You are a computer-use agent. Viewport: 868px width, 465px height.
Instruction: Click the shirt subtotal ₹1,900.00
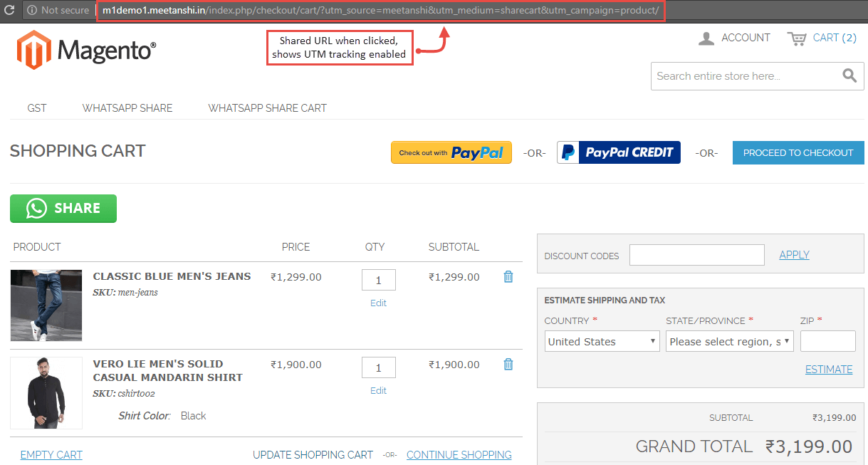[x=454, y=365]
